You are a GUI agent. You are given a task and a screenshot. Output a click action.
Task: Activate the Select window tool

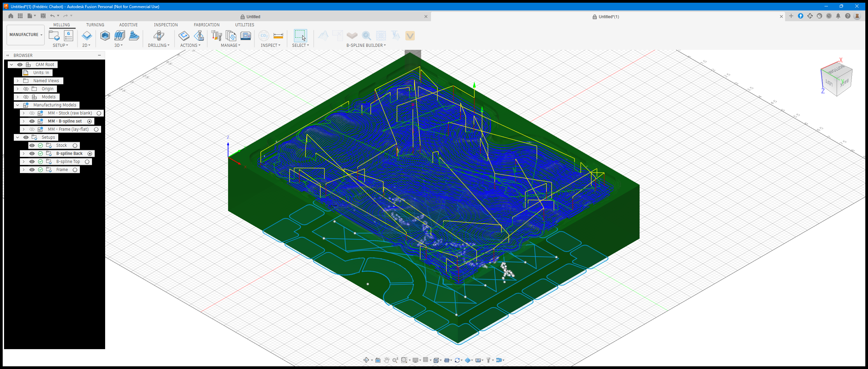[300, 35]
